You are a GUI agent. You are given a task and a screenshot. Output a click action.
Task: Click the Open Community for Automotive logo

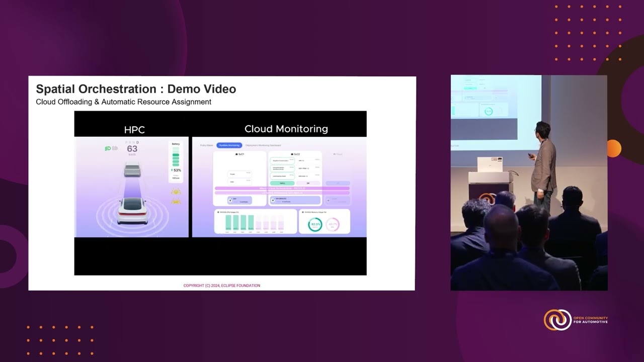(x=576, y=320)
